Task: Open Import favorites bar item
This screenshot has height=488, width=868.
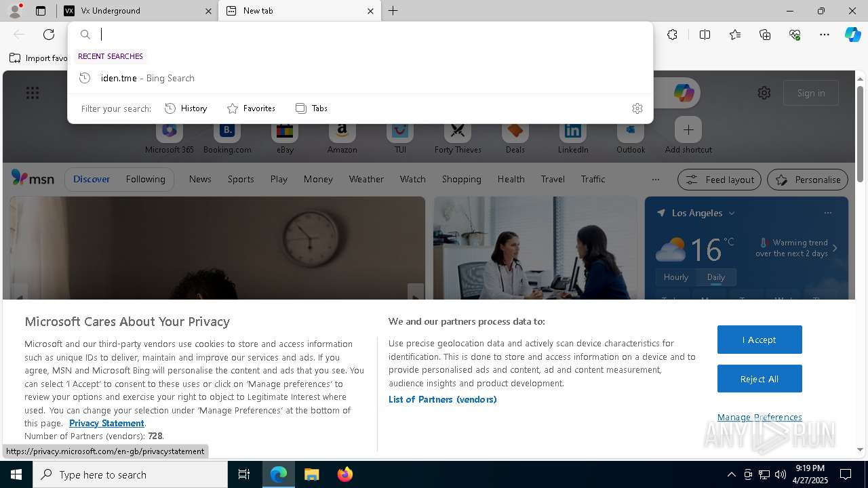Action: click(x=39, y=58)
